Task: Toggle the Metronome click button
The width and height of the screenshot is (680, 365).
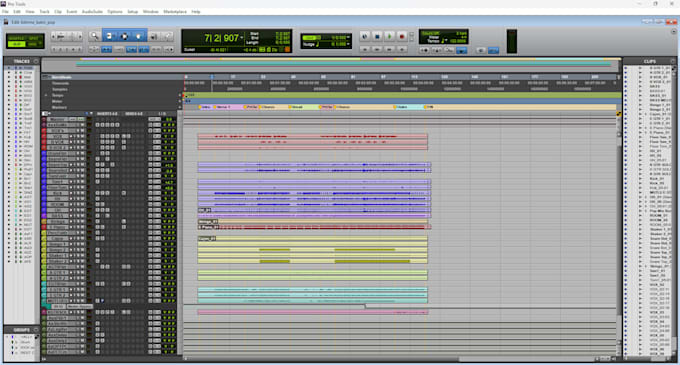Action: [x=437, y=50]
